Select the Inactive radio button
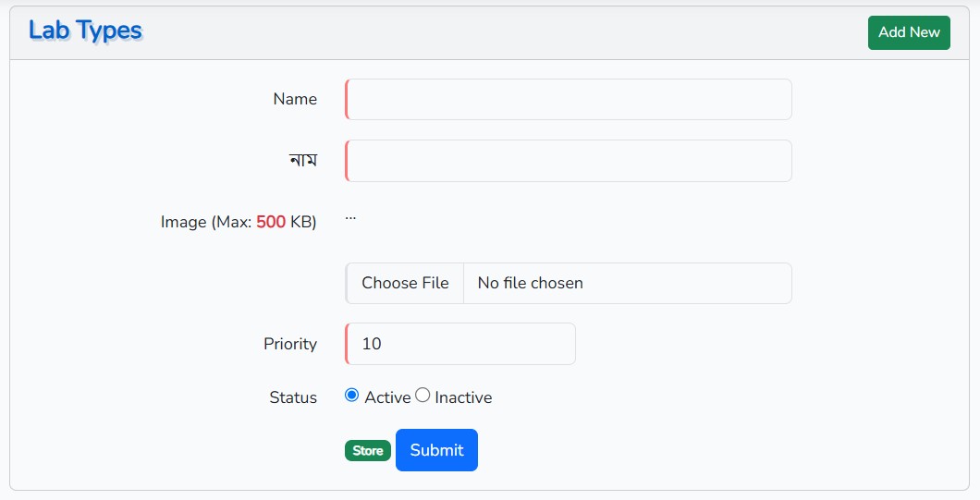Viewport: 980px width, 500px height. pyautogui.click(x=423, y=396)
